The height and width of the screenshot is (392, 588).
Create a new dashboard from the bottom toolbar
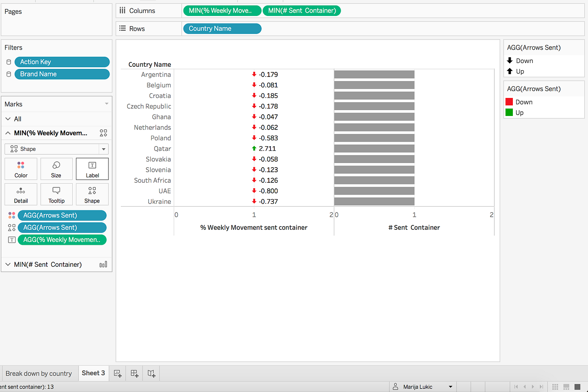[x=134, y=373]
